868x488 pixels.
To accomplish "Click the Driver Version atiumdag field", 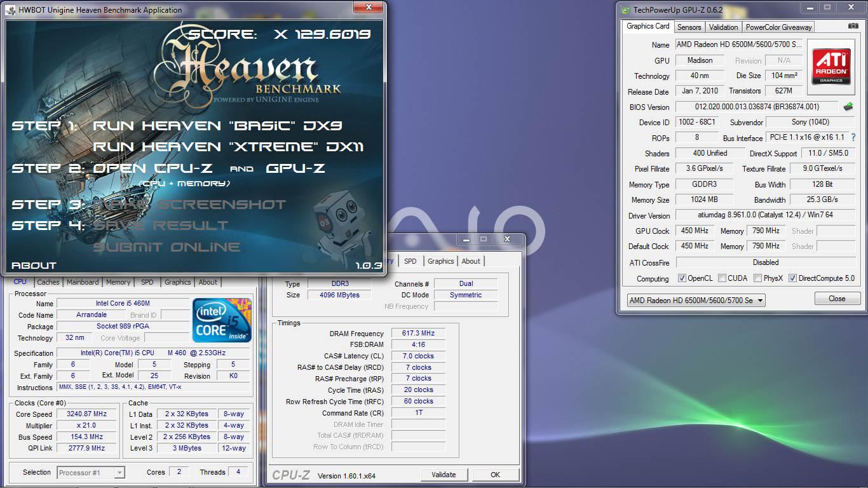I will coord(765,215).
